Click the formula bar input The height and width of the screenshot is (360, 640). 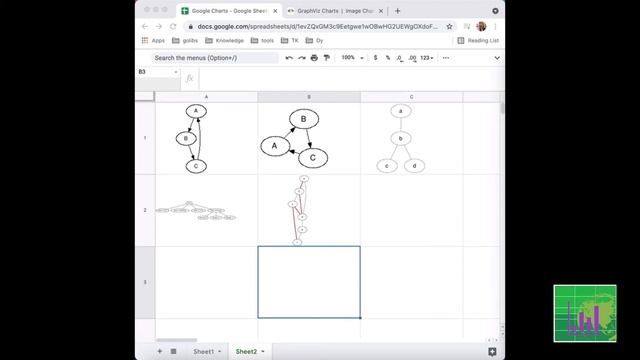[351, 78]
